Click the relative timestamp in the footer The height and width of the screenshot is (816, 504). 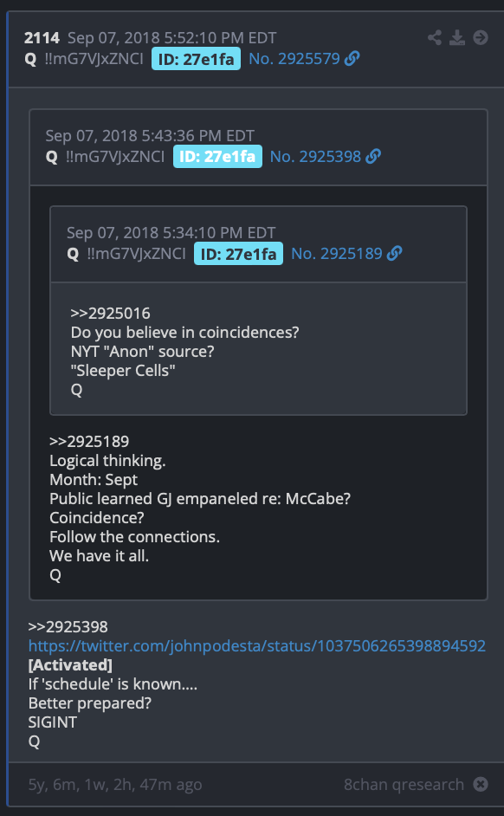tap(115, 784)
